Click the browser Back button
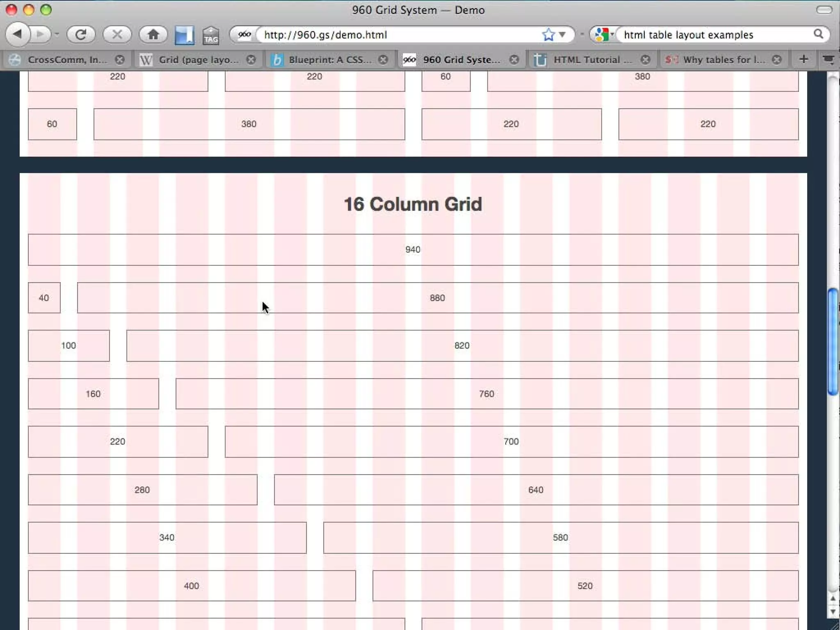The height and width of the screenshot is (630, 840). pos(18,34)
